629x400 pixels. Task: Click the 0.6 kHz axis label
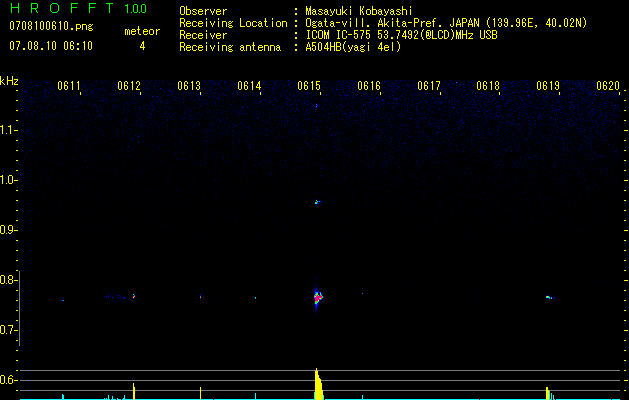[x=7, y=380]
